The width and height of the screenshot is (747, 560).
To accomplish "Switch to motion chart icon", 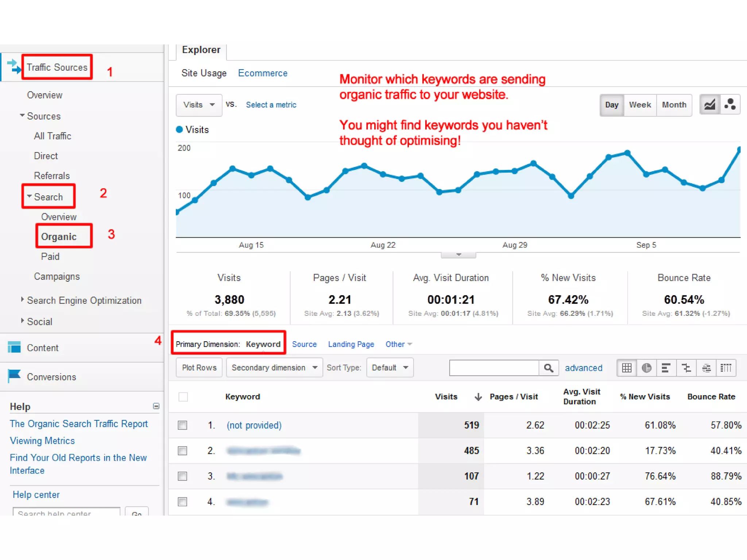I will pos(730,105).
